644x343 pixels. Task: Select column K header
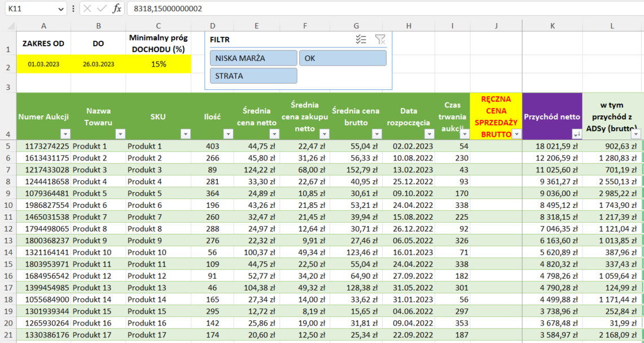coord(552,25)
